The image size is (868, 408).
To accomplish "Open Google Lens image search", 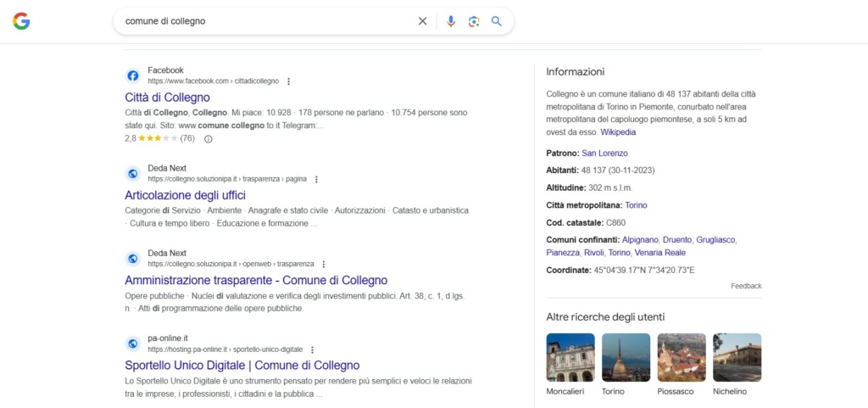I will [x=473, y=21].
